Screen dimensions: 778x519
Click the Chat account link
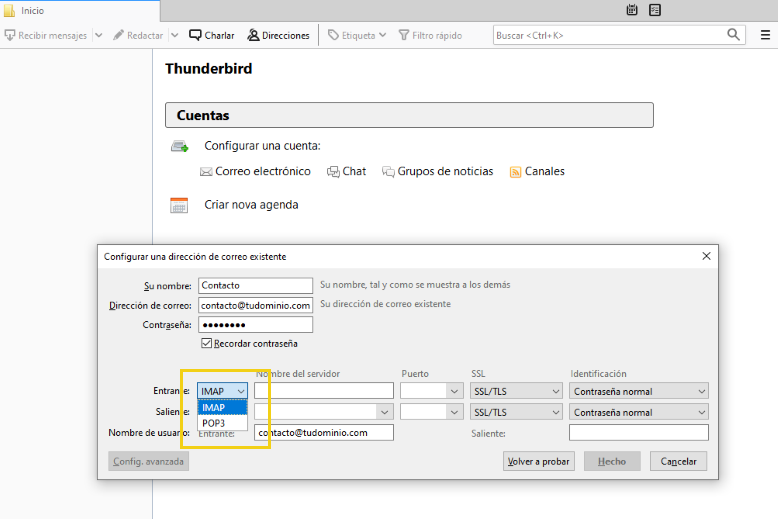point(346,171)
